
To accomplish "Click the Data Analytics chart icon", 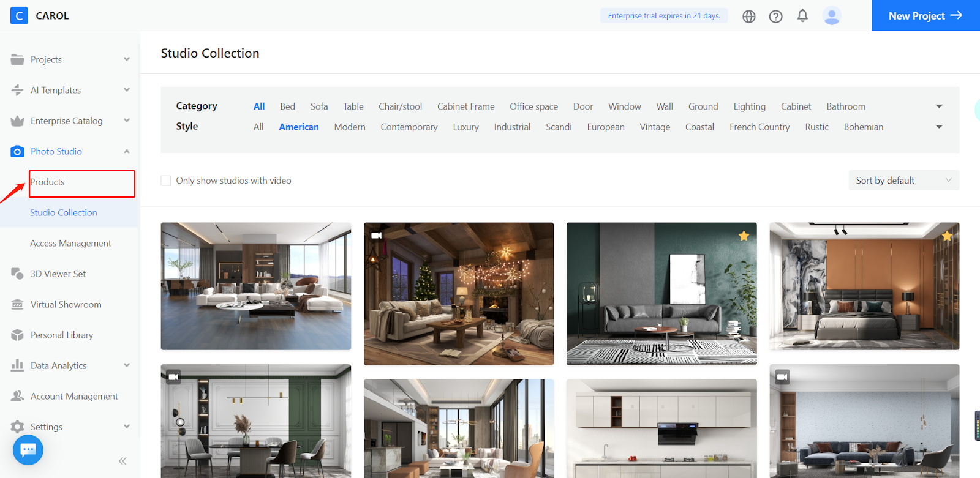I will (x=17, y=365).
